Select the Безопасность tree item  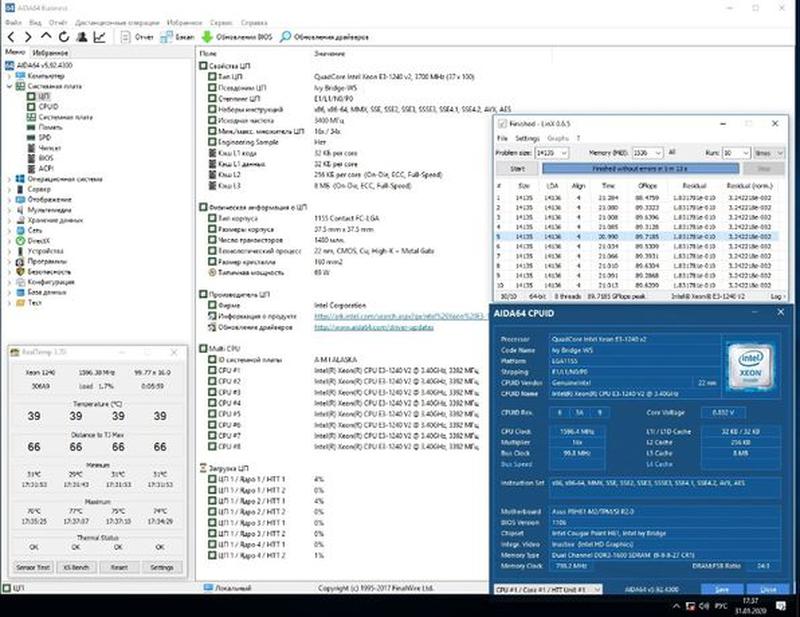[x=43, y=272]
